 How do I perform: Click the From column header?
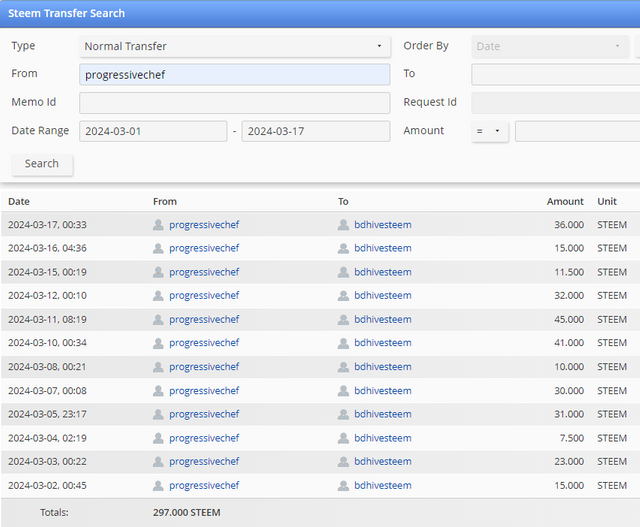pyautogui.click(x=165, y=202)
